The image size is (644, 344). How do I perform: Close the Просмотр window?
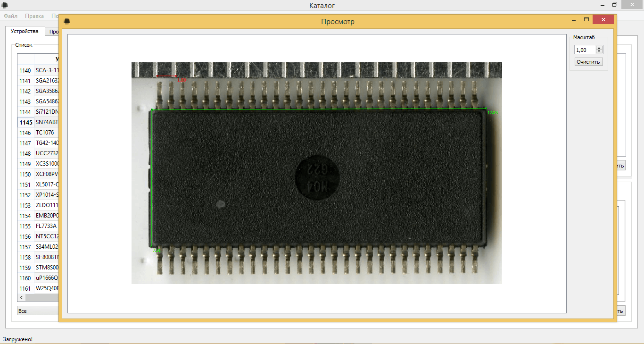(603, 20)
